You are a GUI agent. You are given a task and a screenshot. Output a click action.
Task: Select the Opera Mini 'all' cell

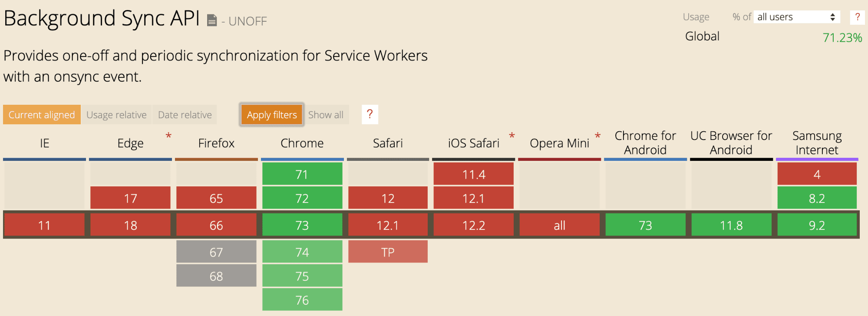click(x=559, y=225)
